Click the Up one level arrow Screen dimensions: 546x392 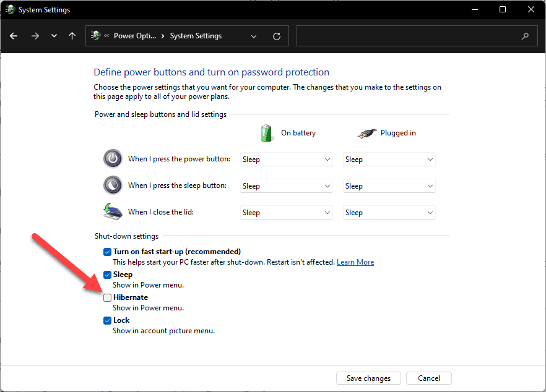(72, 36)
